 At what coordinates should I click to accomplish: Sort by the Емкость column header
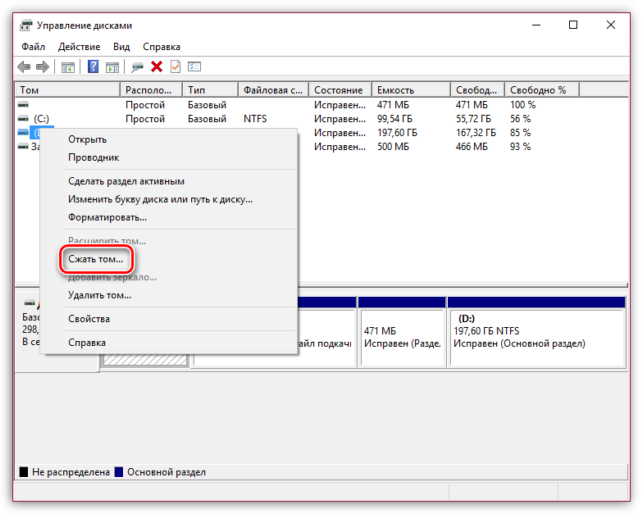click(x=411, y=90)
